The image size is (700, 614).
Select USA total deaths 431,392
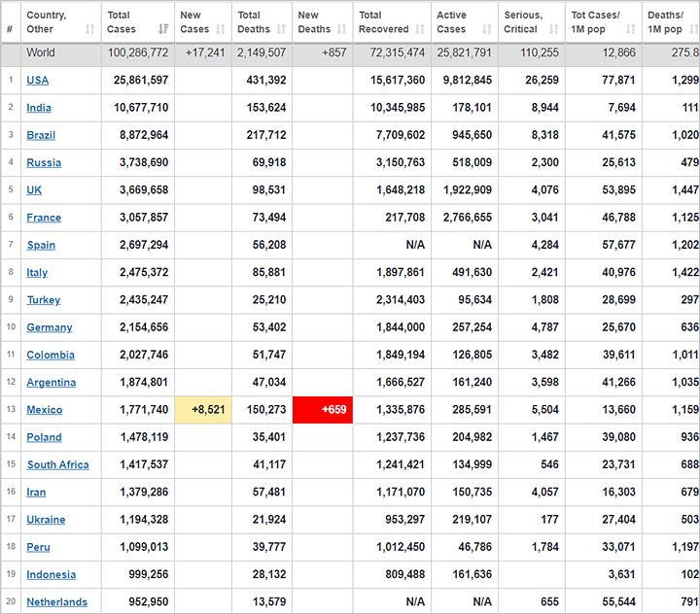(266, 81)
